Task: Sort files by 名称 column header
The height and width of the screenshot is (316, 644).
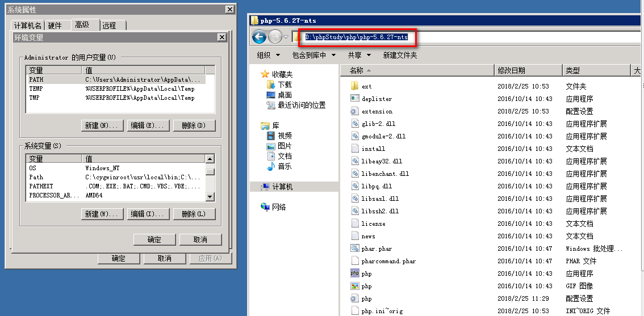Action: point(417,70)
